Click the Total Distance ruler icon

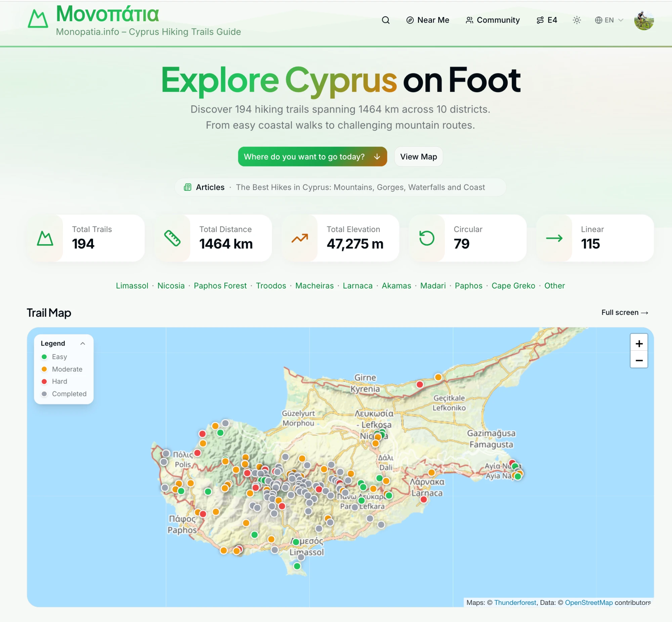tap(172, 238)
